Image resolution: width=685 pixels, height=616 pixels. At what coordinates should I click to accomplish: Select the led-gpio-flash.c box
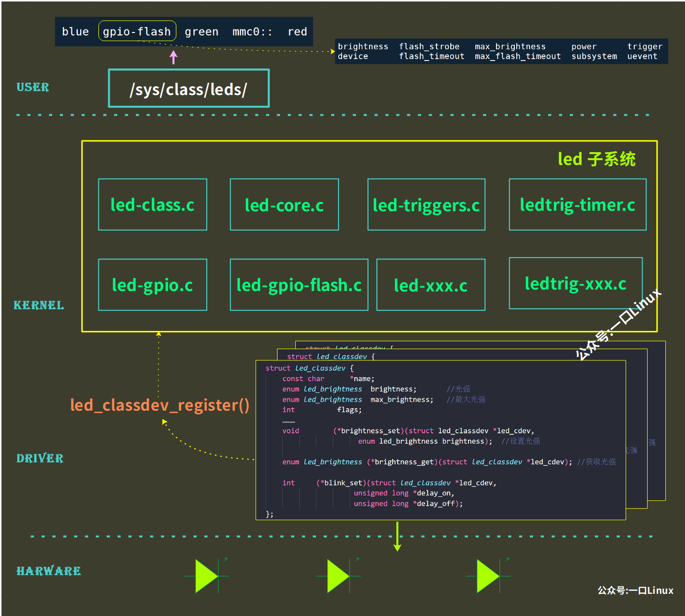(x=299, y=285)
